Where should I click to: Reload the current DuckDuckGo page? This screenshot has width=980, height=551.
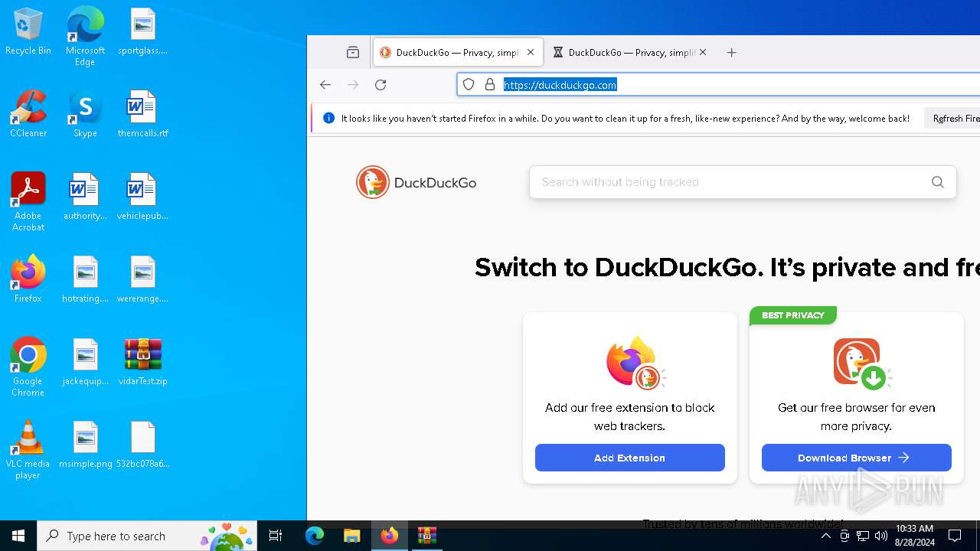[x=381, y=85]
